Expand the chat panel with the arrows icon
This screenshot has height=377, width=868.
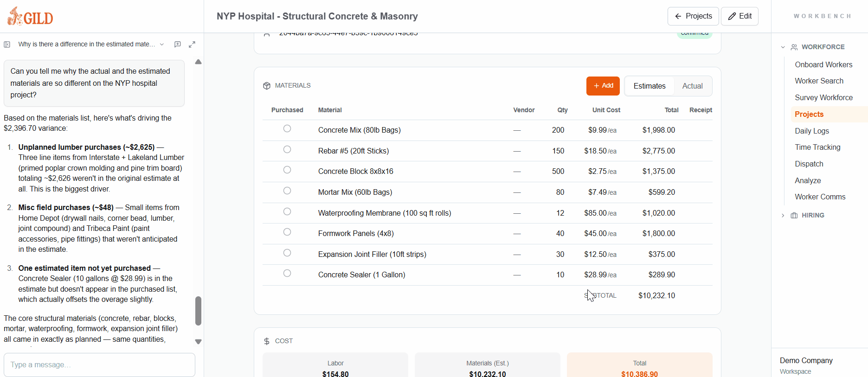[x=192, y=45]
